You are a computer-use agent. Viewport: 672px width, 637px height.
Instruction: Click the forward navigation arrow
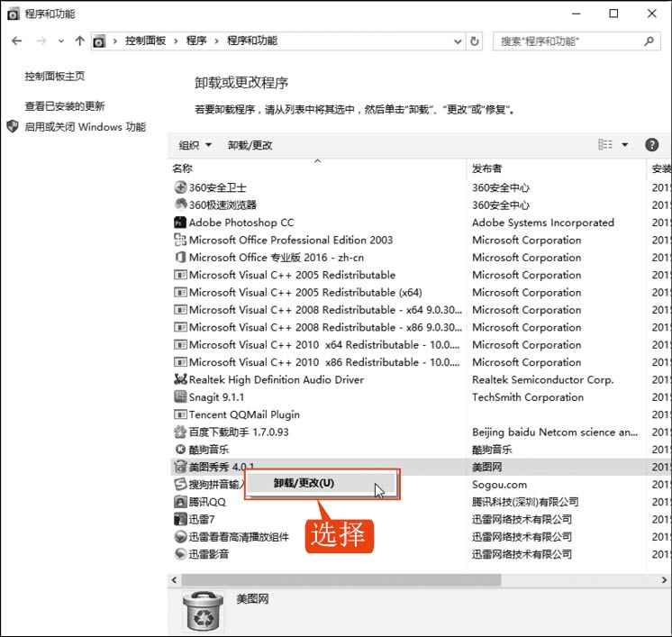pyautogui.click(x=41, y=41)
